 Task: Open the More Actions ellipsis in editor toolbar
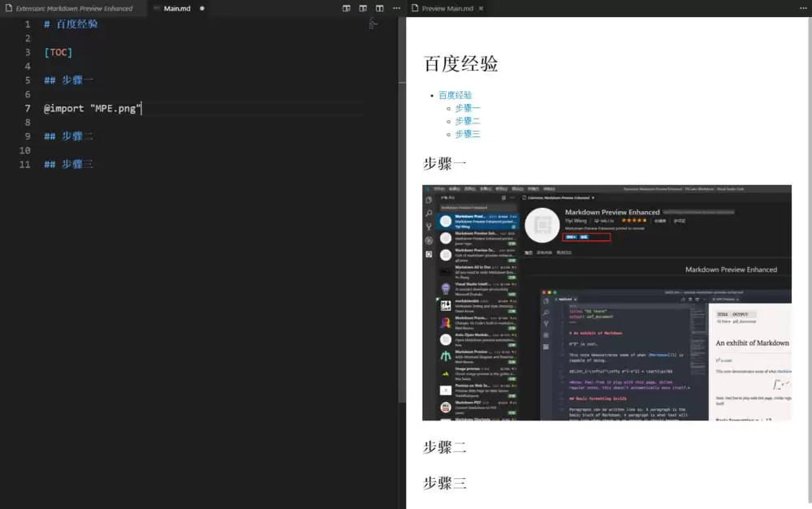(396, 8)
